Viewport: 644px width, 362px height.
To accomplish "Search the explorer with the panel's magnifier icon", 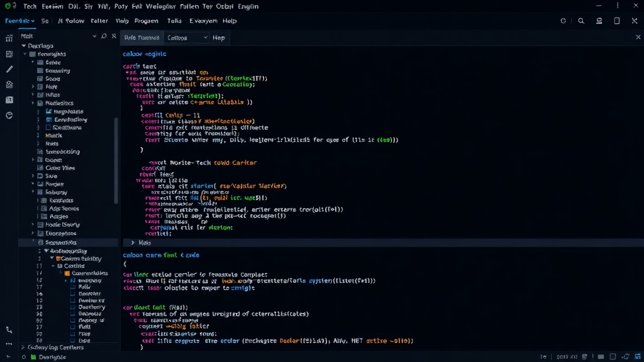I will point(104,36).
